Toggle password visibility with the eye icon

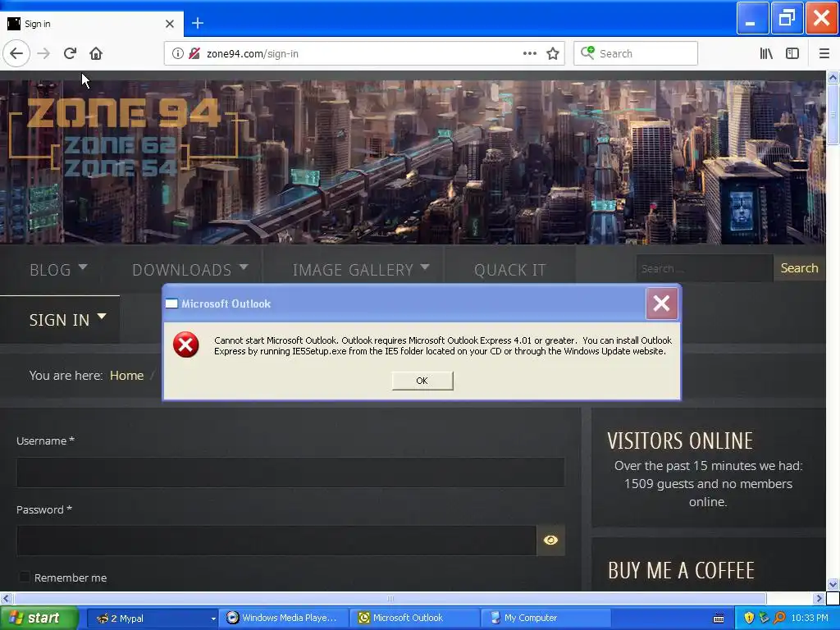point(550,540)
